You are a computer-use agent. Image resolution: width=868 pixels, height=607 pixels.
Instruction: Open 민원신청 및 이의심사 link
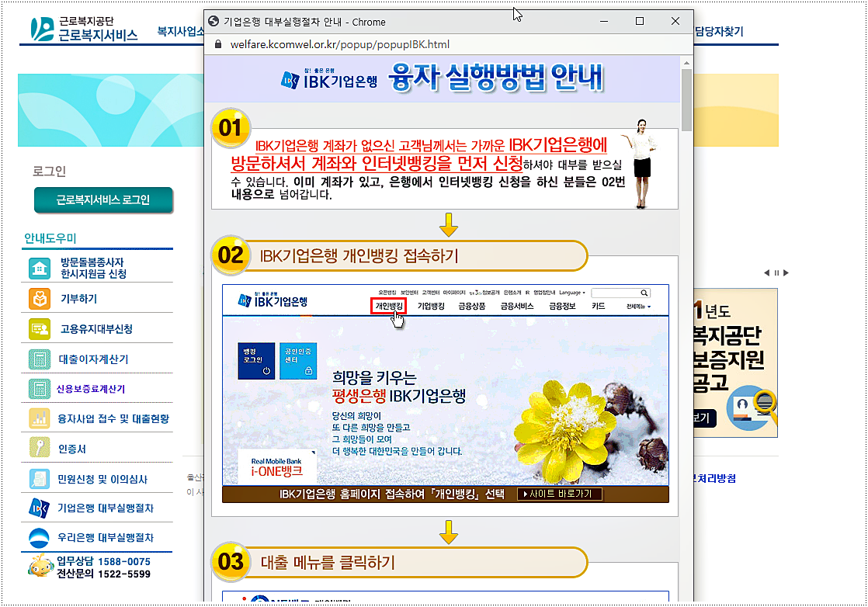click(x=102, y=479)
